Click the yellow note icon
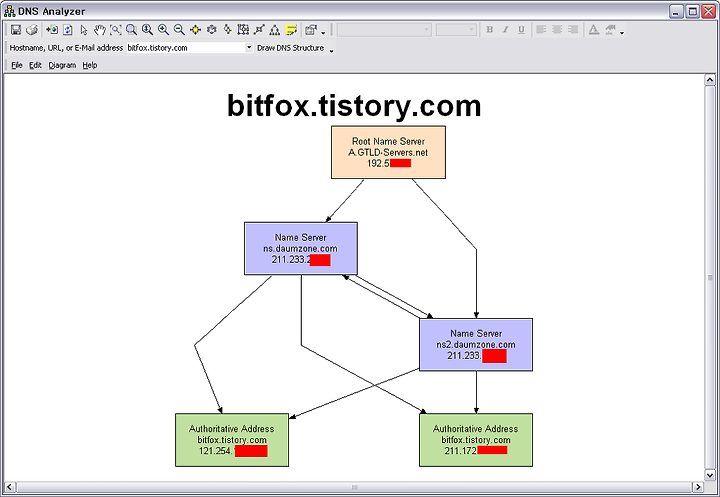 click(291, 30)
